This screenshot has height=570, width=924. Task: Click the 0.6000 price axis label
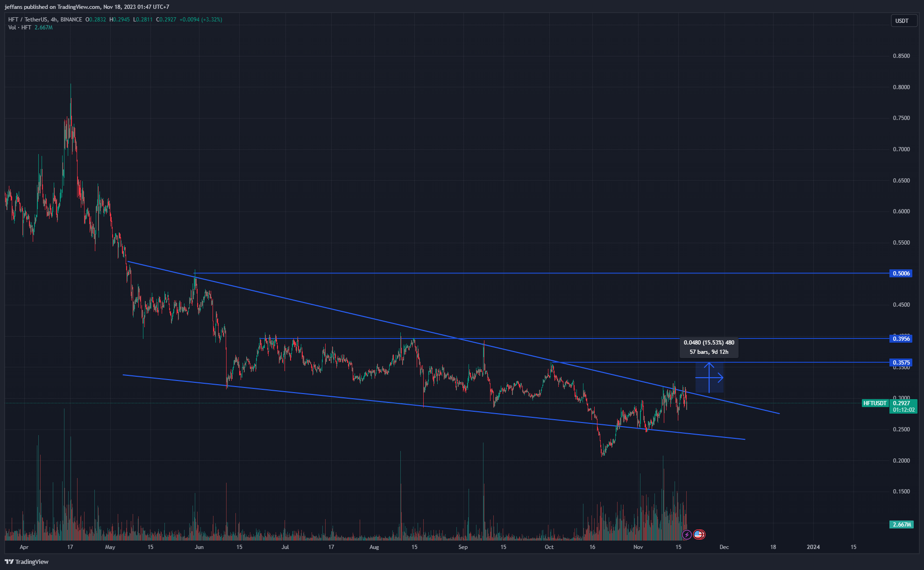coord(901,211)
